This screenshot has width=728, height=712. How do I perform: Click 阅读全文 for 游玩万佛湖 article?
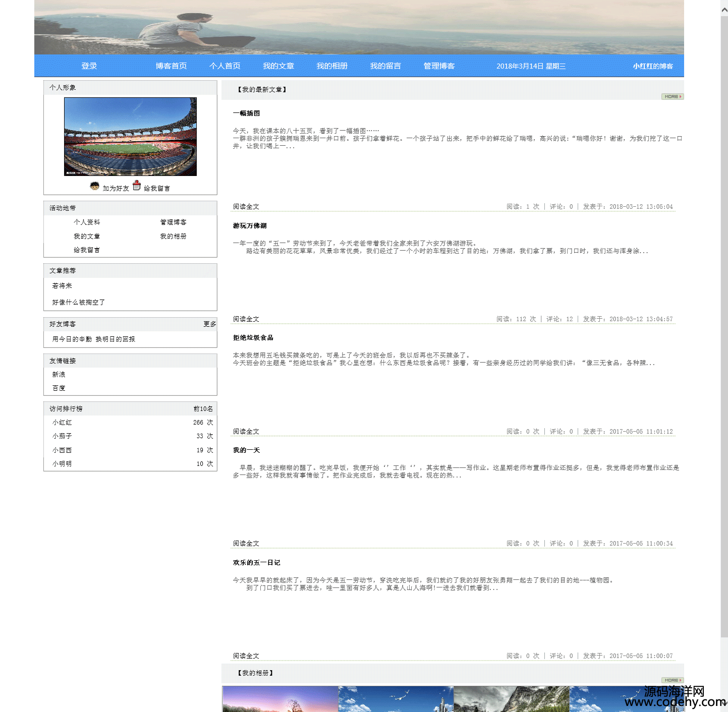coord(246,319)
